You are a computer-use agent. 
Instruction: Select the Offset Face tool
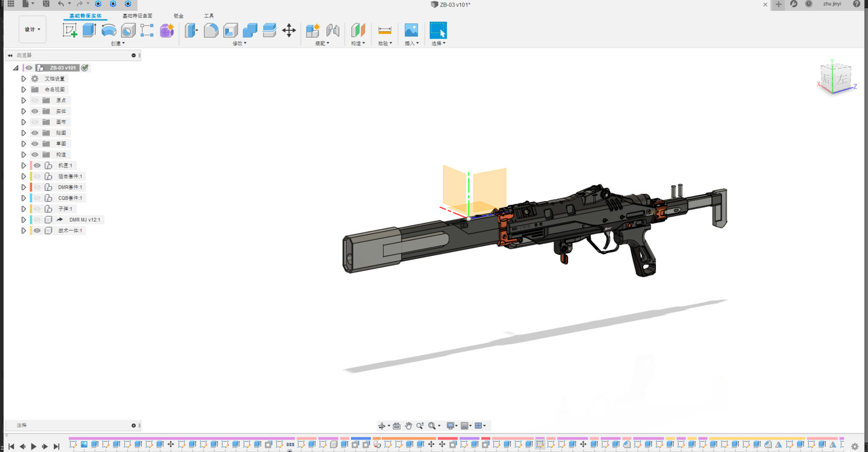pyautogui.click(x=270, y=30)
